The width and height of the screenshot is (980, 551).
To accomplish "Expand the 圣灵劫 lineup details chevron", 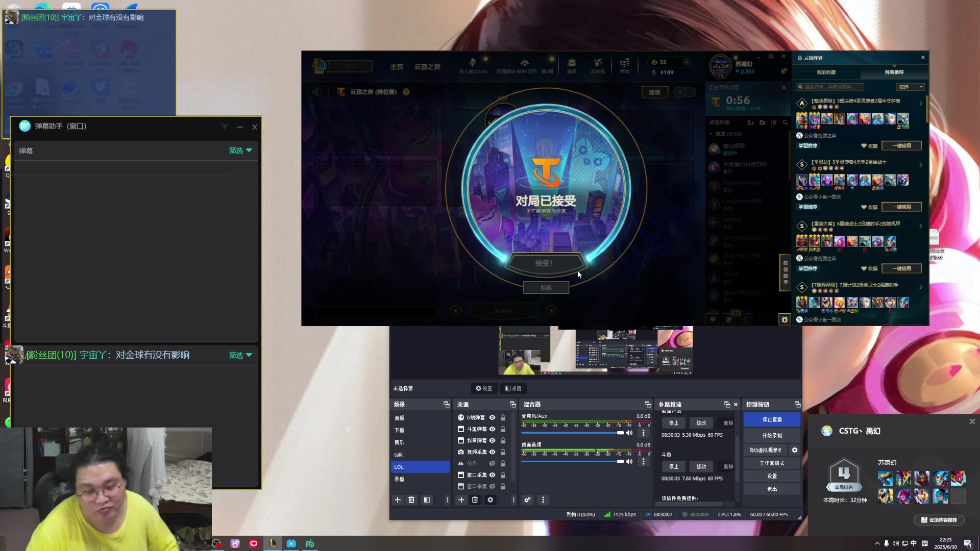I will [921, 165].
